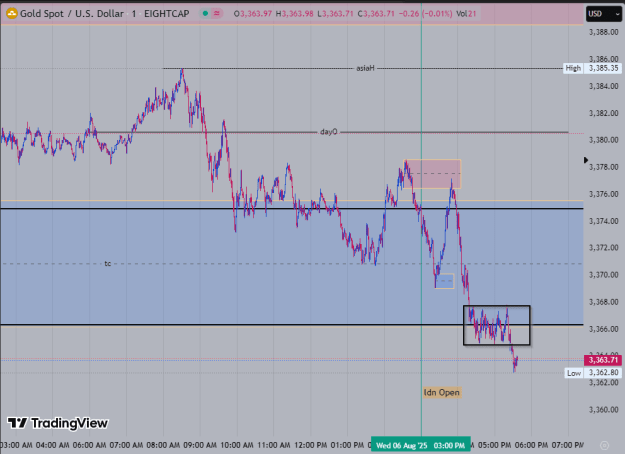Select the asiaH line label
625x454 pixels.
tap(366, 68)
